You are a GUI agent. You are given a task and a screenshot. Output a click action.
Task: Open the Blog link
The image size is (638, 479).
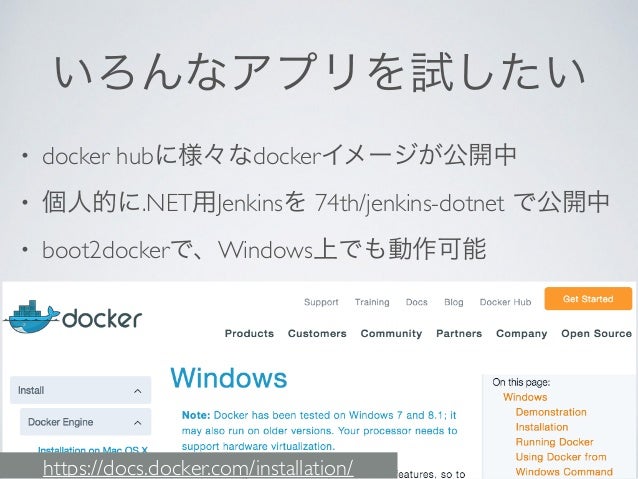[x=454, y=302]
